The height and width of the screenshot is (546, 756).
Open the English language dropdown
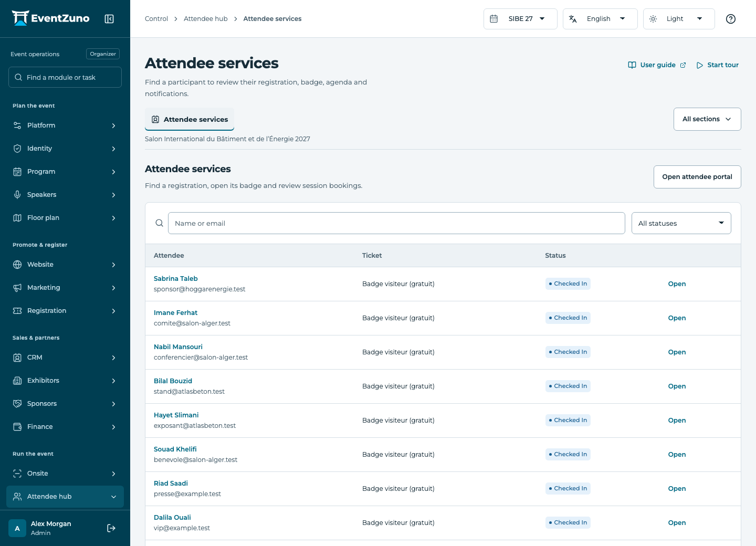point(600,19)
